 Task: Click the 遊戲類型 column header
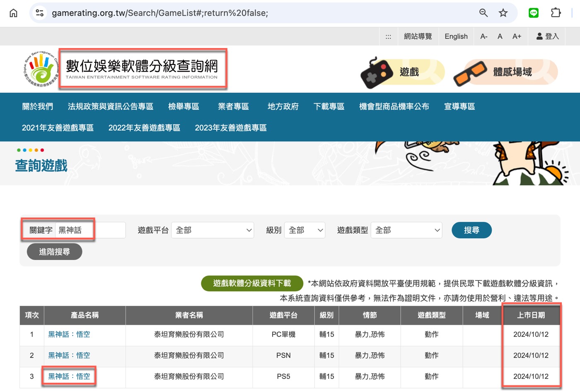point(432,315)
